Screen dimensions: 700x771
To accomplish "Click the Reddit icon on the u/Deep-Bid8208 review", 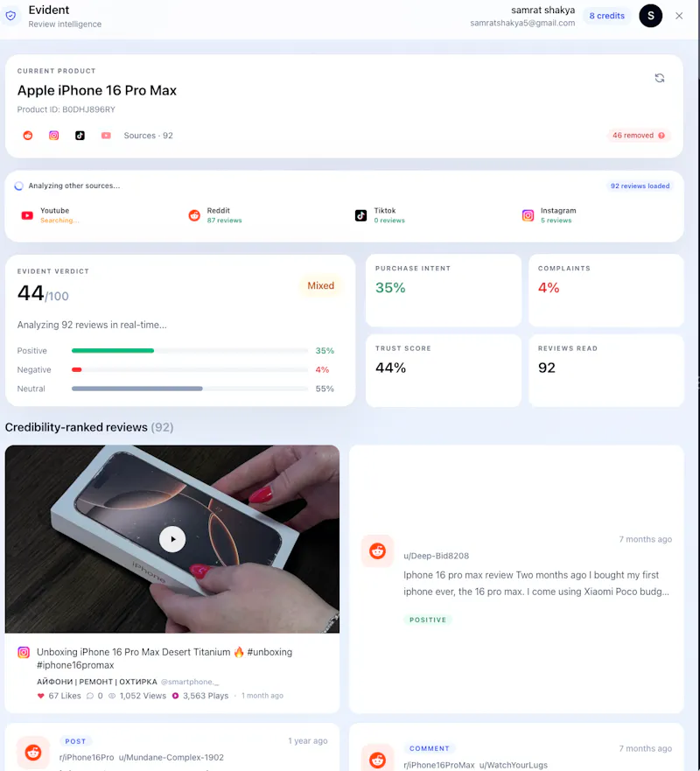I will (377, 550).
